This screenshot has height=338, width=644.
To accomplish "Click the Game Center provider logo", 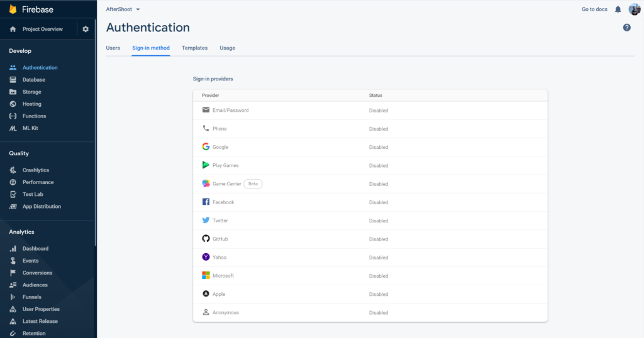I will coord(206,184).
